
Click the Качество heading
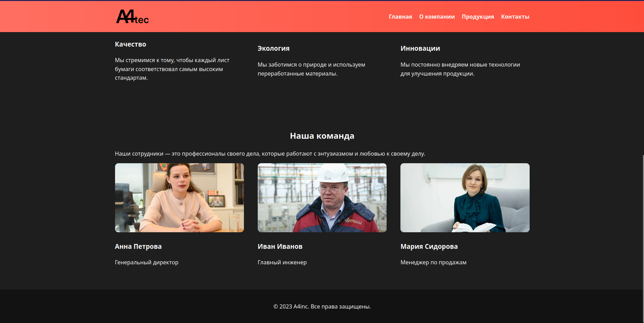click(130, 44)
